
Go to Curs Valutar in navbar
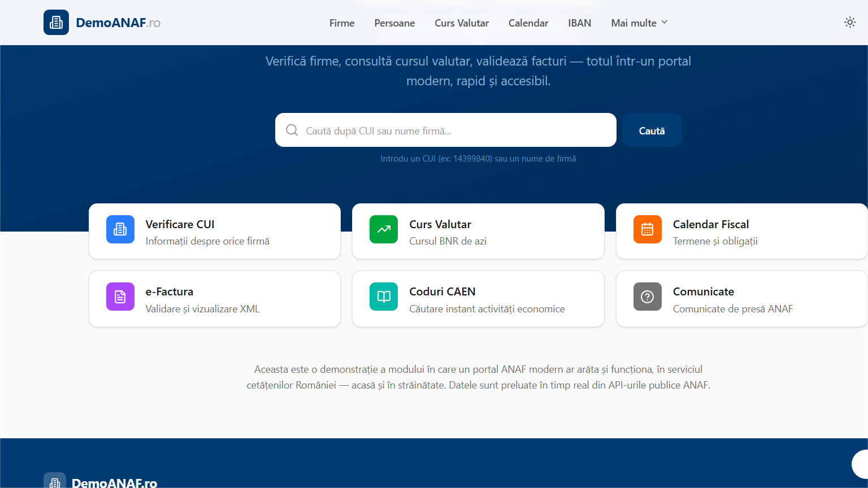[462, 23]
